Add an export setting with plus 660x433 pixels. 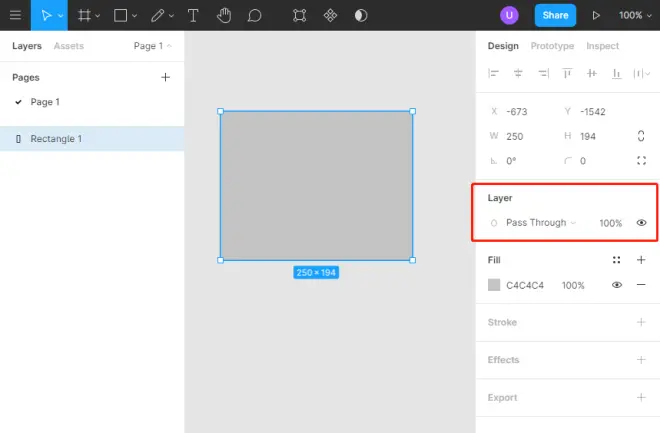(x=641, y=397)
